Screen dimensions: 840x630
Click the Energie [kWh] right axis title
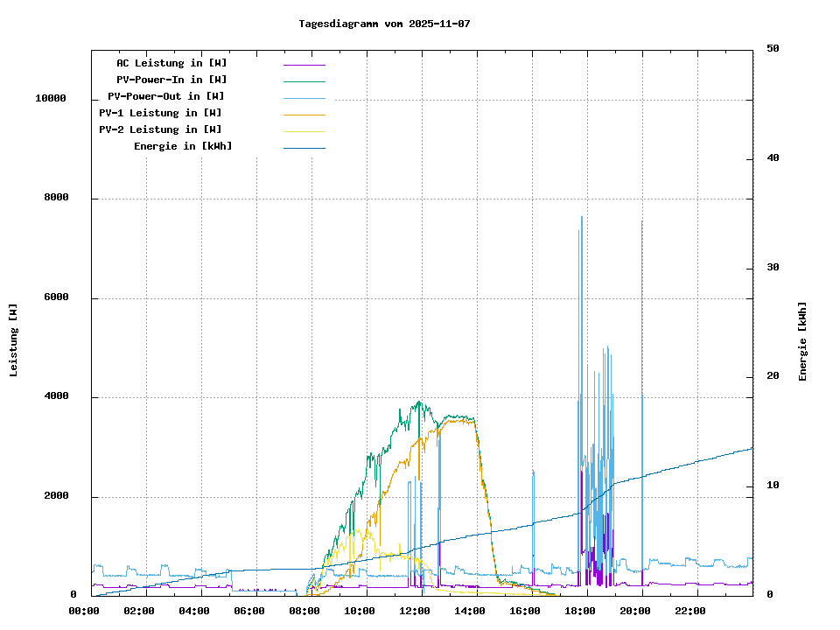coord(802,341)
